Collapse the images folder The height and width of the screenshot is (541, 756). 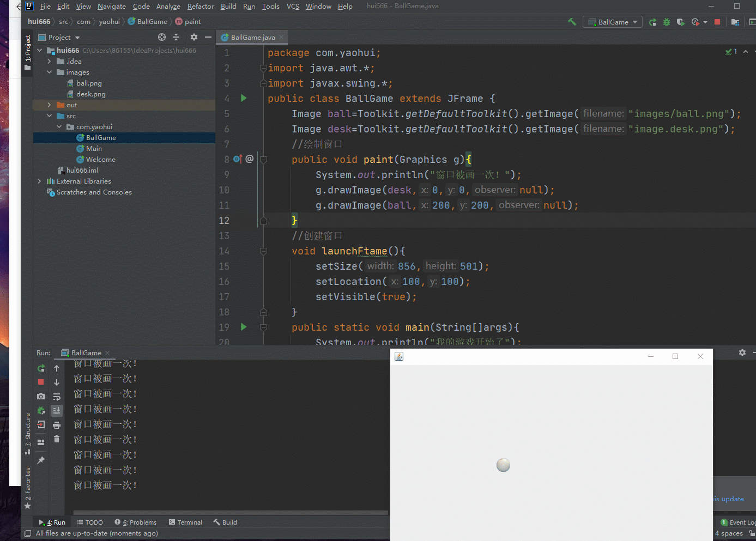(49, 72)
